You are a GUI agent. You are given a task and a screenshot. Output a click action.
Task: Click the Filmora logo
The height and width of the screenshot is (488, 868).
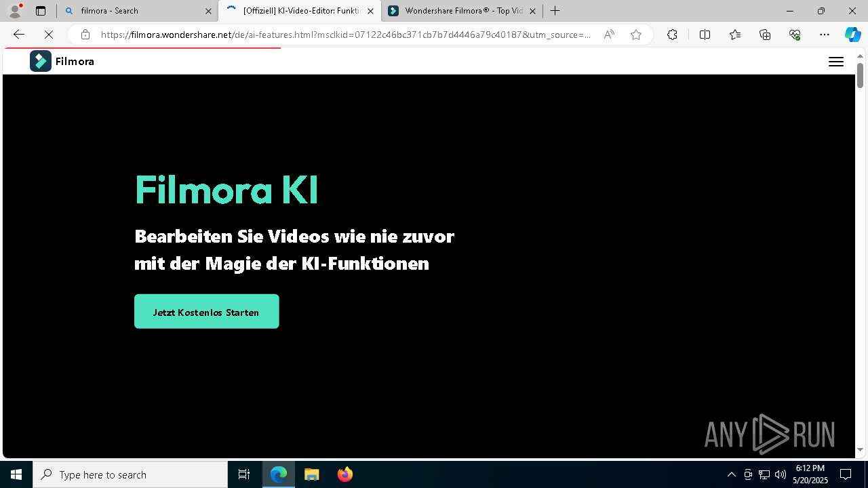tap(41, 61)
